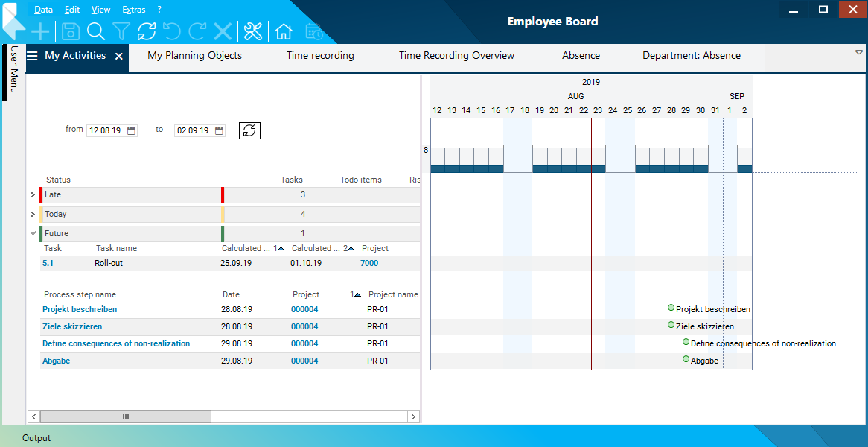Open the View menu
Screen dimensions: 868x447
[x=100, y=10]
